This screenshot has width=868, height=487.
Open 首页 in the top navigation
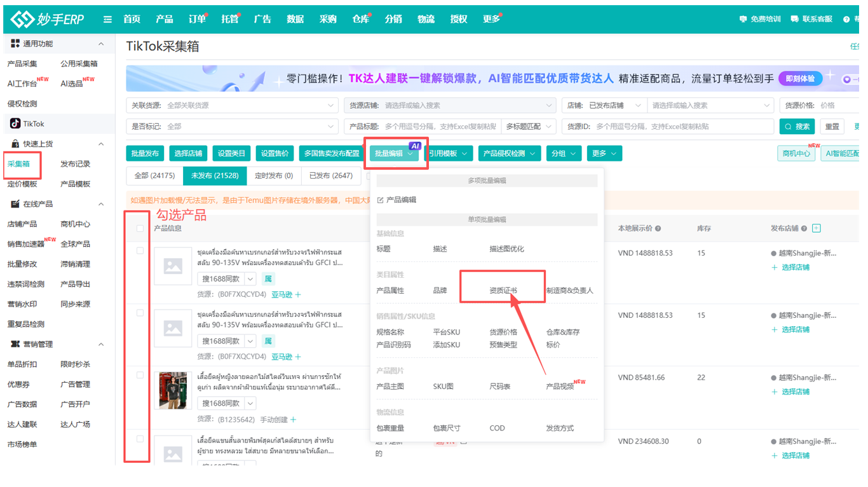pos(132,19)
